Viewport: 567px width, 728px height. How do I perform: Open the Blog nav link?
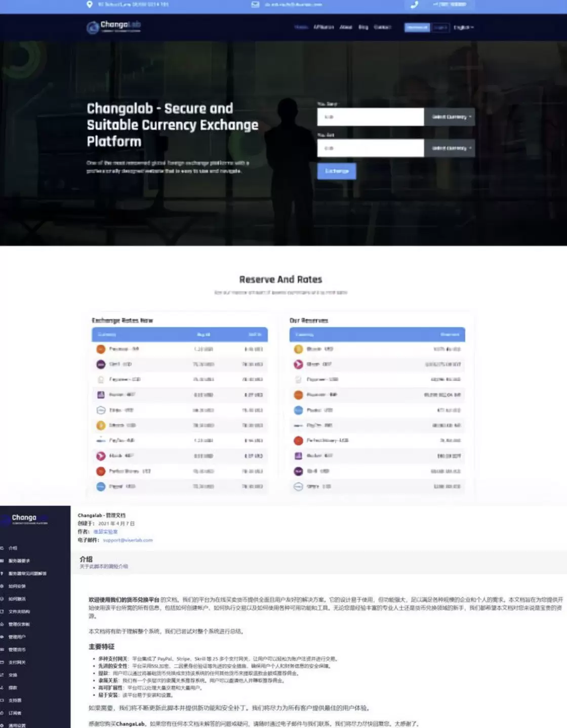click(363, 27)
